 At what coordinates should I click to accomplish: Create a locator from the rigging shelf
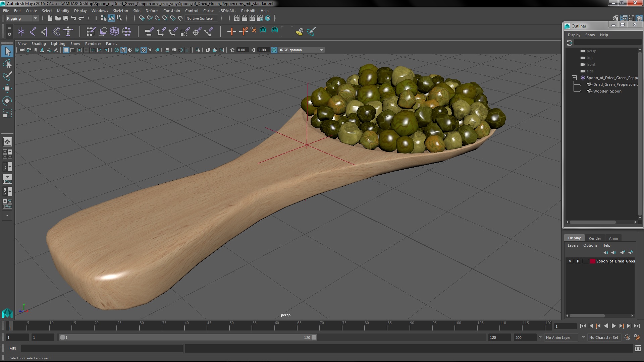click(21, 32)
